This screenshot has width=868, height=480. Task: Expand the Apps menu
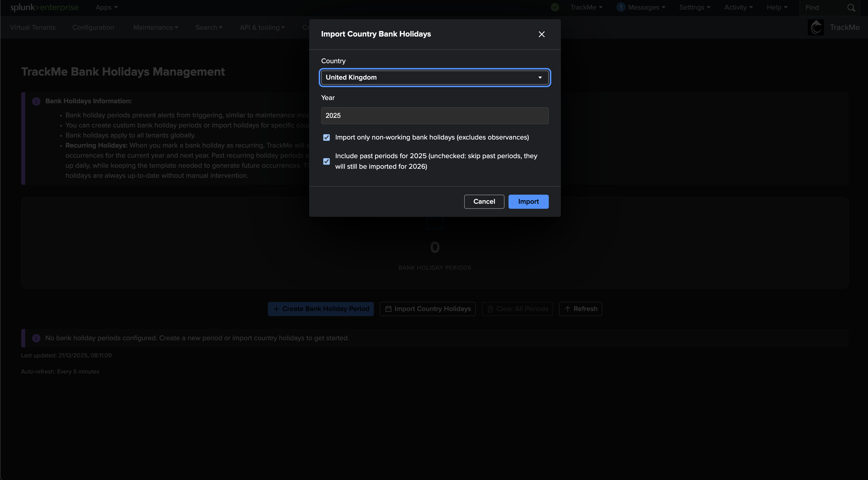(x=106, y=7)
